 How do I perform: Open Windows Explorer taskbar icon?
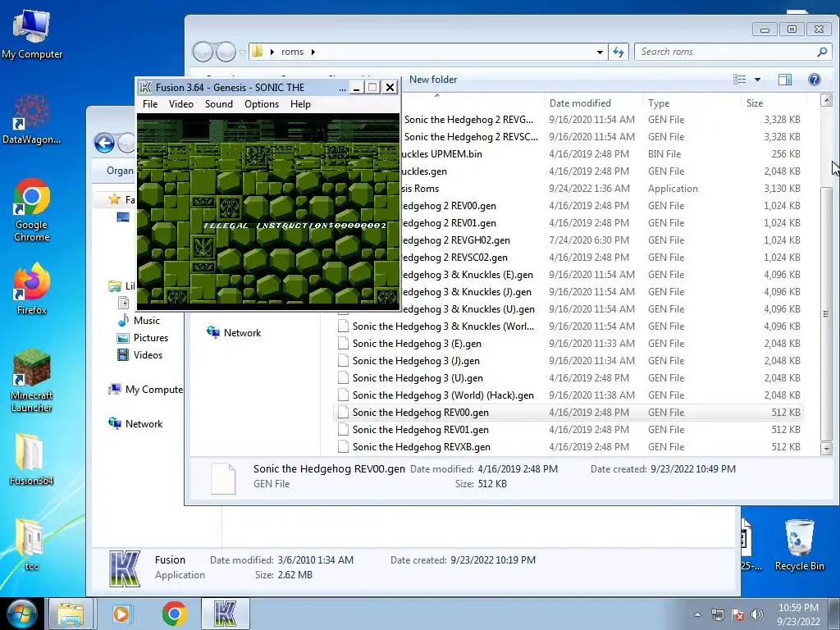(71, 614)
